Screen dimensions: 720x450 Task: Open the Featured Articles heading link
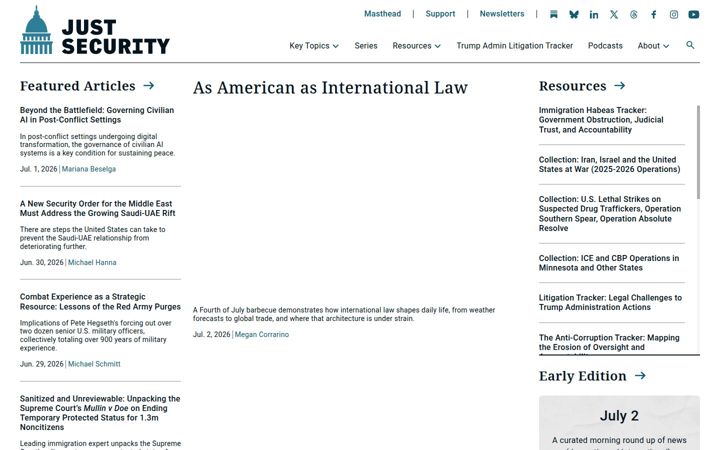pyautogui.click(x=78, y=86)
